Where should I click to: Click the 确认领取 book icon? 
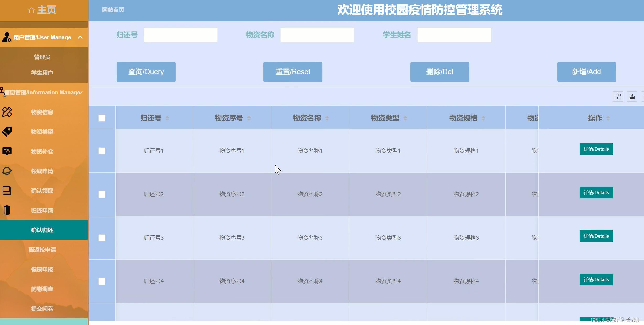tap(7, 191)
